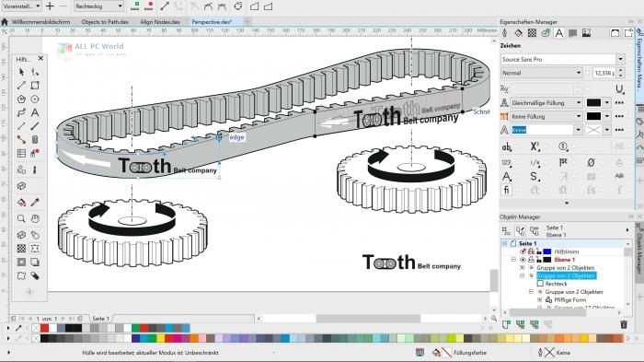The image size is (644, 362).
Task: Toggle the lock icon of Ebene 1
Action: coord(538,260)
